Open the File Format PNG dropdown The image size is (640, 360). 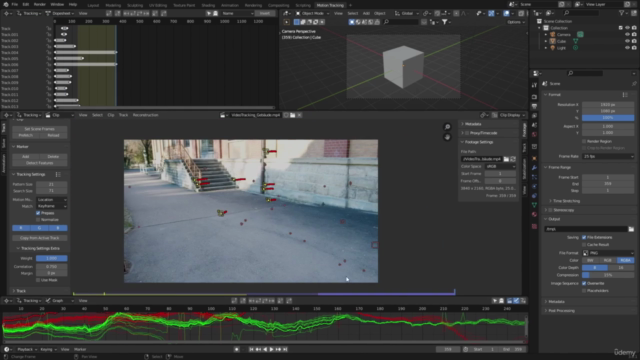pyautogui.click(x=608, y=253)
